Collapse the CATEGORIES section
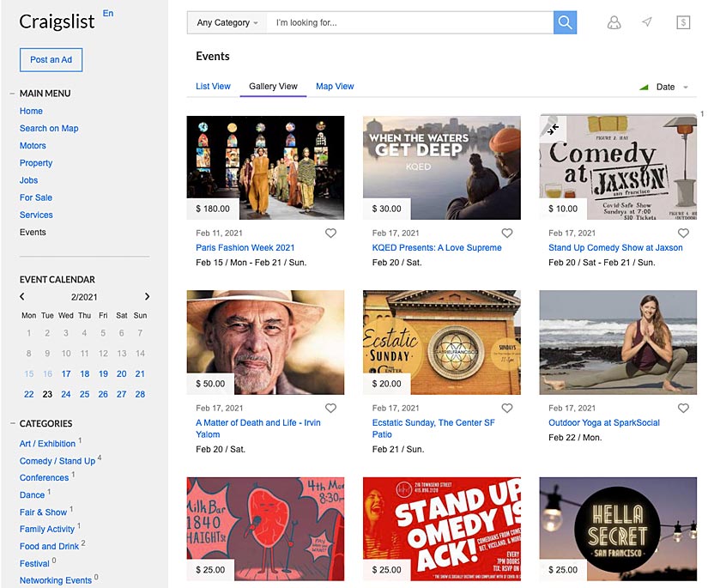This screenshot has height=588, width=708. (x=12, y=423)
